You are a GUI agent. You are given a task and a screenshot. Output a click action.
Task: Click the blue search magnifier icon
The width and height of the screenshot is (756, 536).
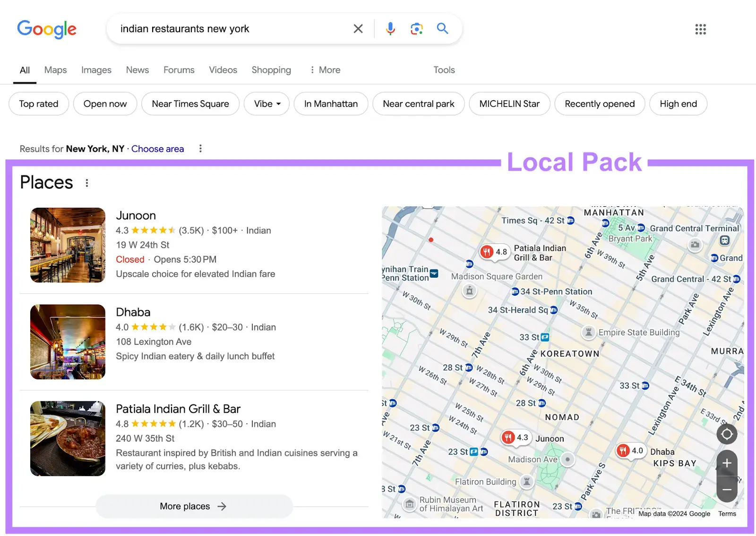(x=442, y=29)
